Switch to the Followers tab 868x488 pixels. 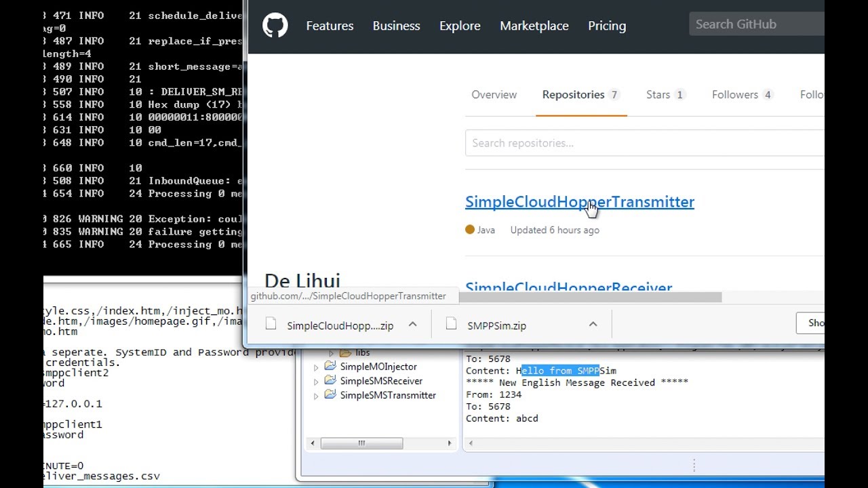point(743,95)
